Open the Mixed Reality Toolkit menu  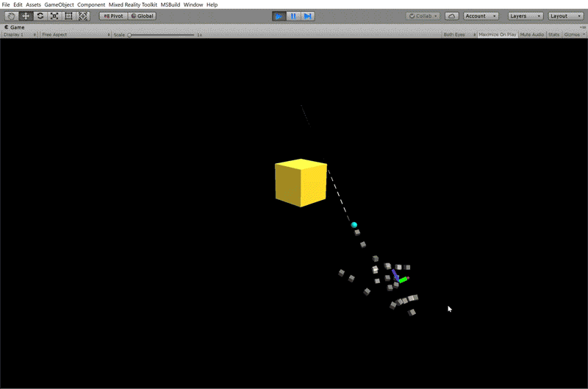click(133, 4)
